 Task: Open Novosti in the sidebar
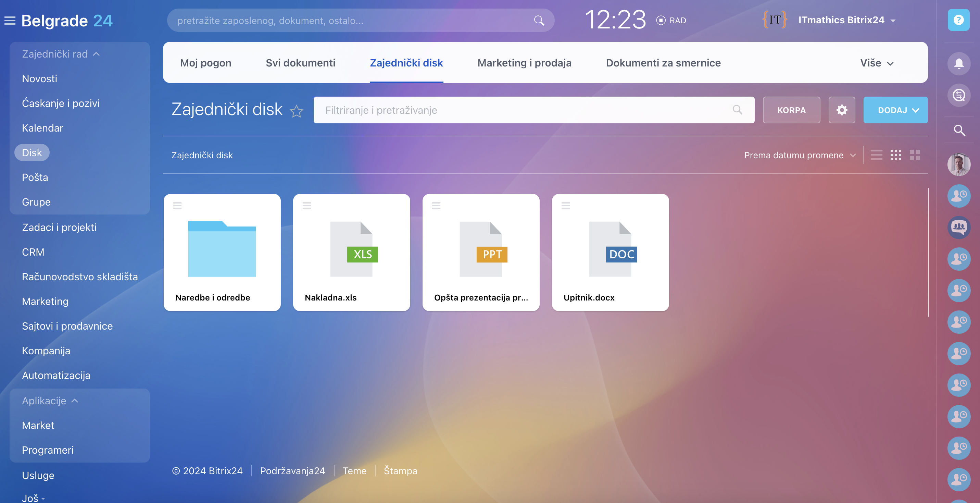(x=40, y=79)
